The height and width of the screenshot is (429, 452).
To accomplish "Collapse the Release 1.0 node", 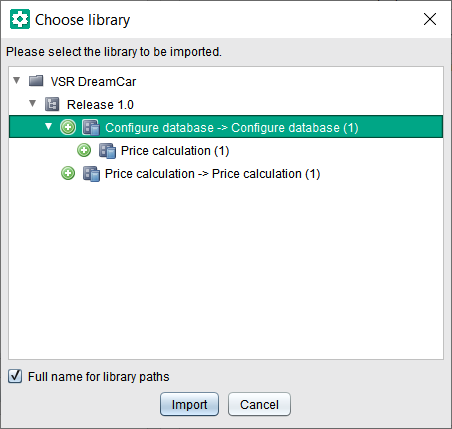I will (32, 103).
